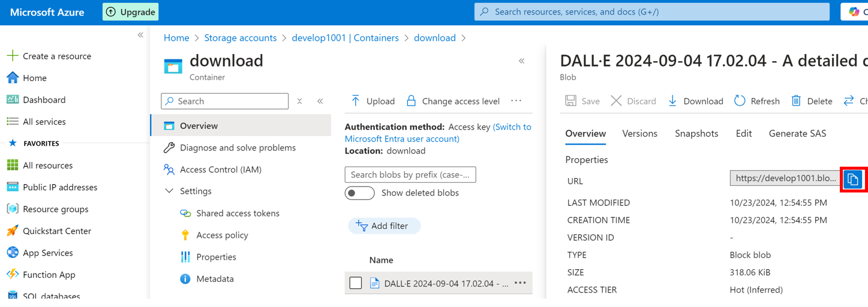Viewport: 868px width, 307px height.
Task: Toggle Show deleted blobs switch
Action: [359, 193]
